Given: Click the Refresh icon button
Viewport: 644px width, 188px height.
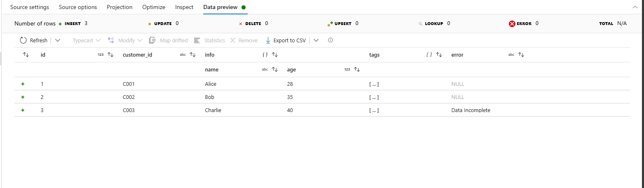Looking at the screenshot, I should click(x=23, y=40).
